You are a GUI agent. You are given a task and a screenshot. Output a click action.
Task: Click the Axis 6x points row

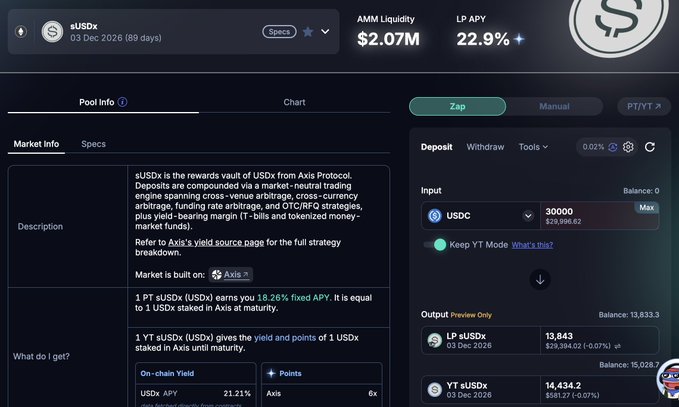click(x=322, y=394)
